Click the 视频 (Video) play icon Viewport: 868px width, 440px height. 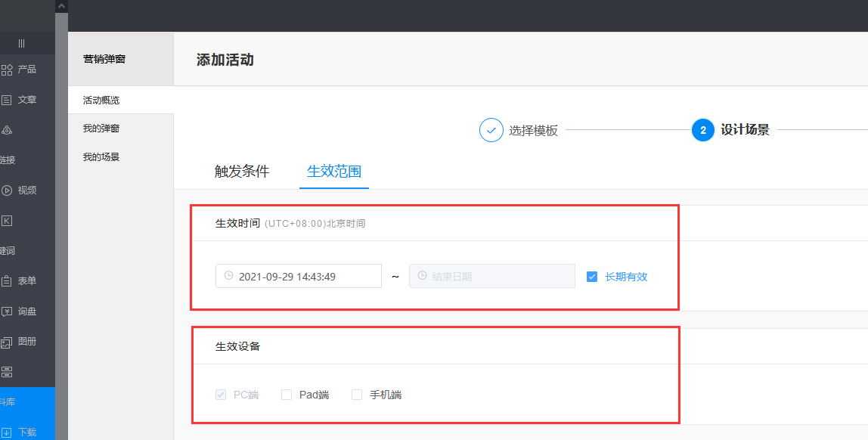tap(7, 191)
